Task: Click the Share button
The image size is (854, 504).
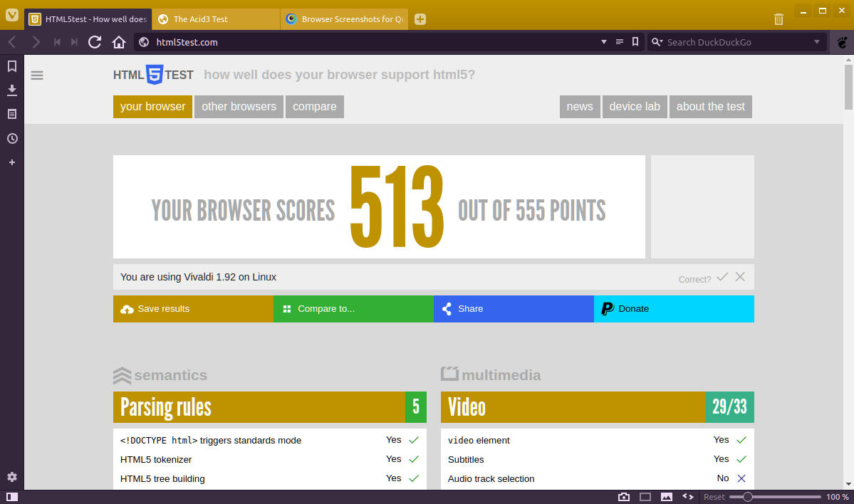Action: (514, 309)
